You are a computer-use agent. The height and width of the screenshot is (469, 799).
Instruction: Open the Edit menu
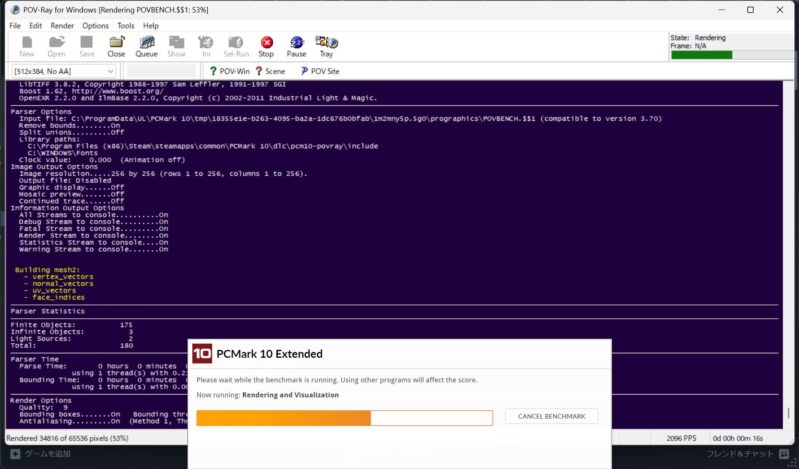[36, 25]
